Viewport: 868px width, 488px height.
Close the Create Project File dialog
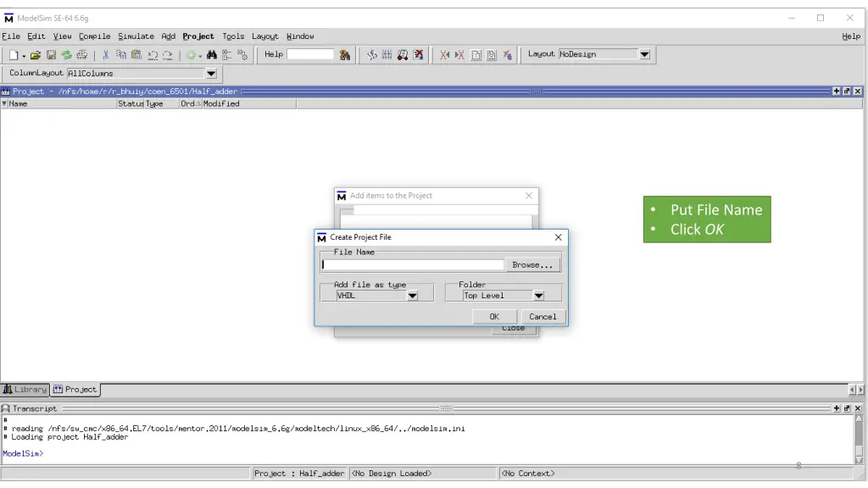pyautogui.click(x=558, y=237)
